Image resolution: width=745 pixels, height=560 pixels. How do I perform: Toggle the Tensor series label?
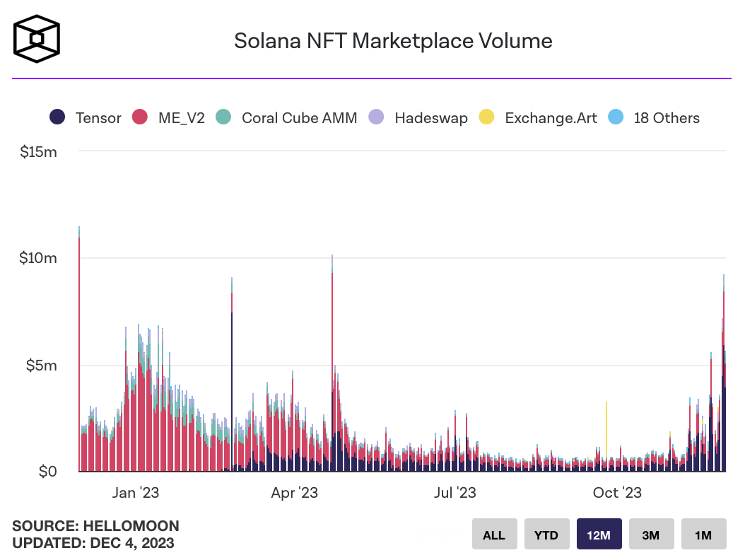point(98,118)
